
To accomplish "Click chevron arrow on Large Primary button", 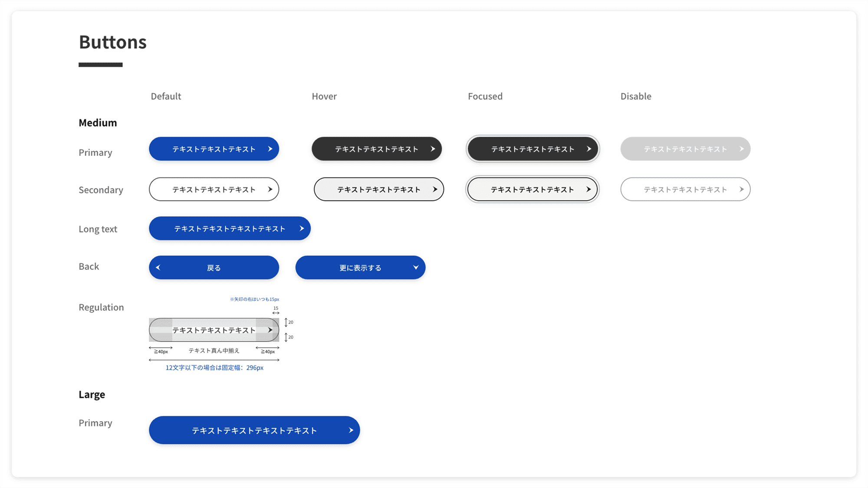I will (x=351, y=430).
